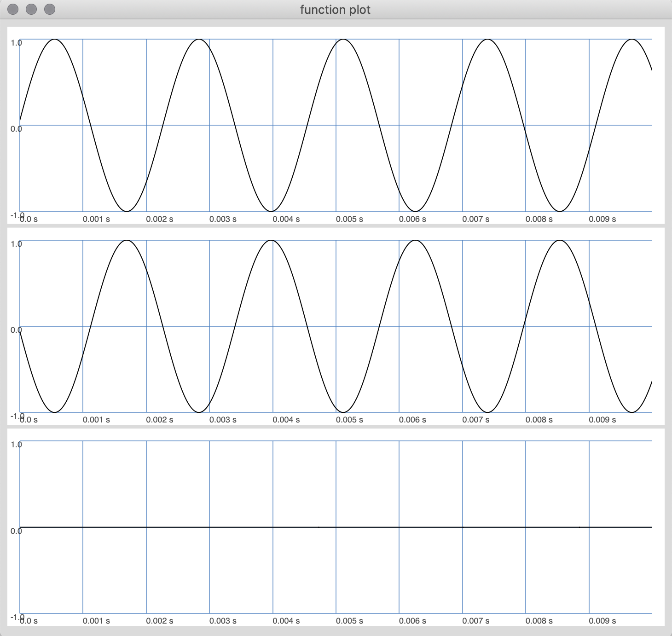Screen dimensions: 672x636
Task: Click "0.002 s" label under inverted sine plot
Action: click(160, 420)
